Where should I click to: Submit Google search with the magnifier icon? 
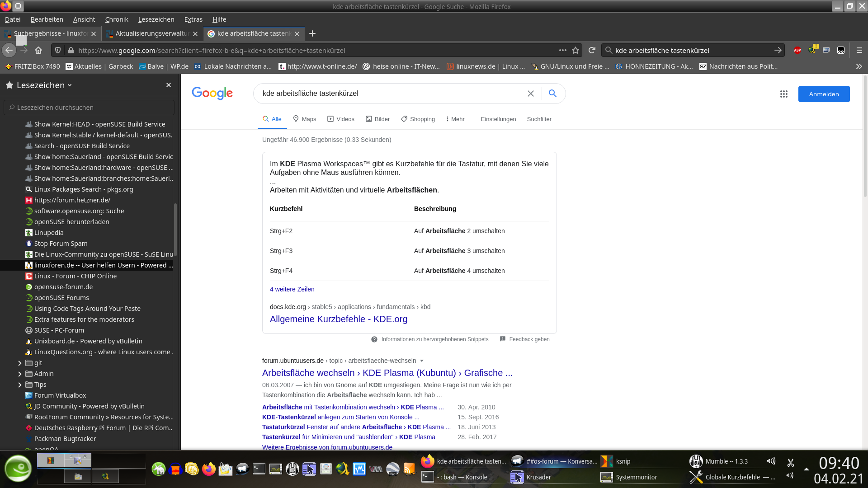pos(552,94)
